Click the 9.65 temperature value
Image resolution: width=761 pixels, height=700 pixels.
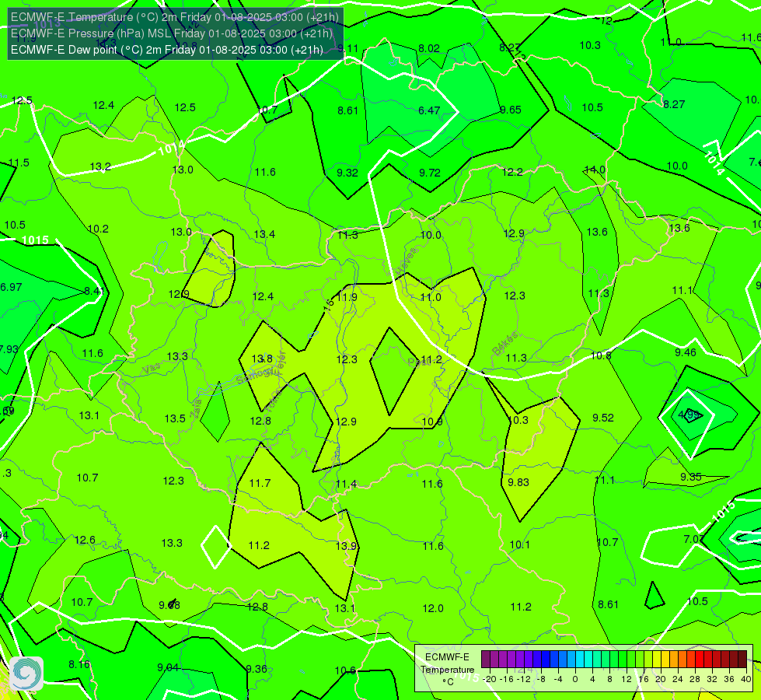(x=511, y=110)
